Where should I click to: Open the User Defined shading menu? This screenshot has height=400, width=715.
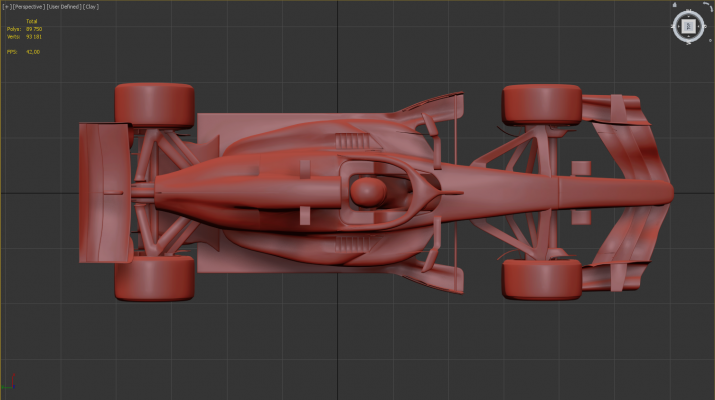tap(63, 6)
